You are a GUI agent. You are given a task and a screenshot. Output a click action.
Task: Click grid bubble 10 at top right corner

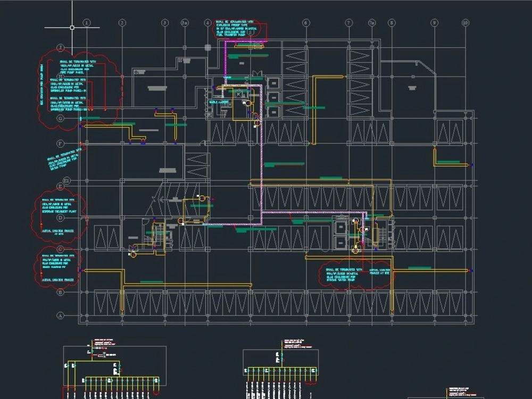click(x=465, y=23)
